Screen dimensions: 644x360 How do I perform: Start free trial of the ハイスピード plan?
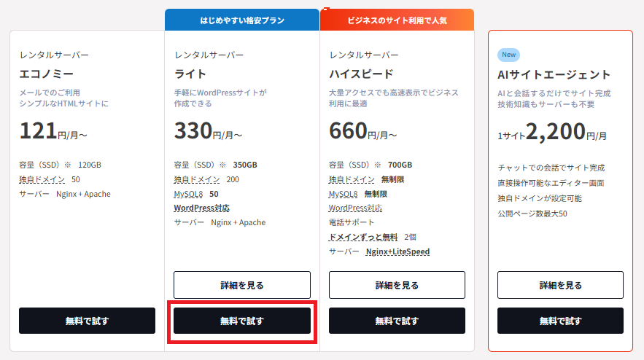(x=397, y=321)
